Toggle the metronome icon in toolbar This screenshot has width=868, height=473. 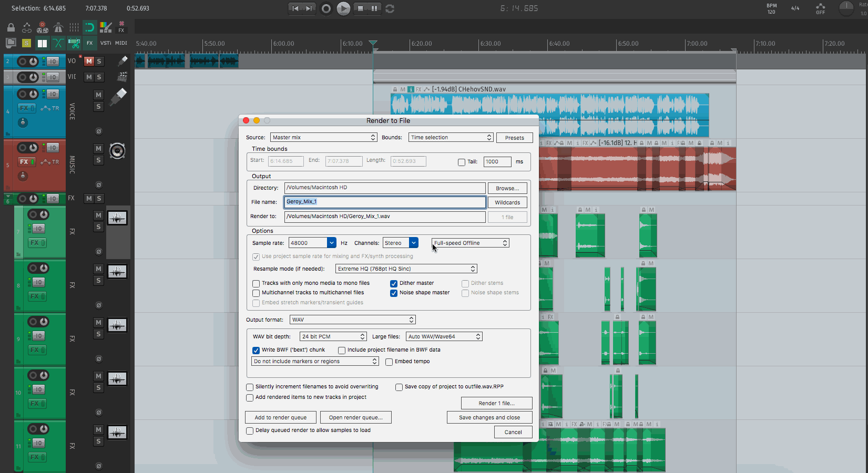point(58,27)
